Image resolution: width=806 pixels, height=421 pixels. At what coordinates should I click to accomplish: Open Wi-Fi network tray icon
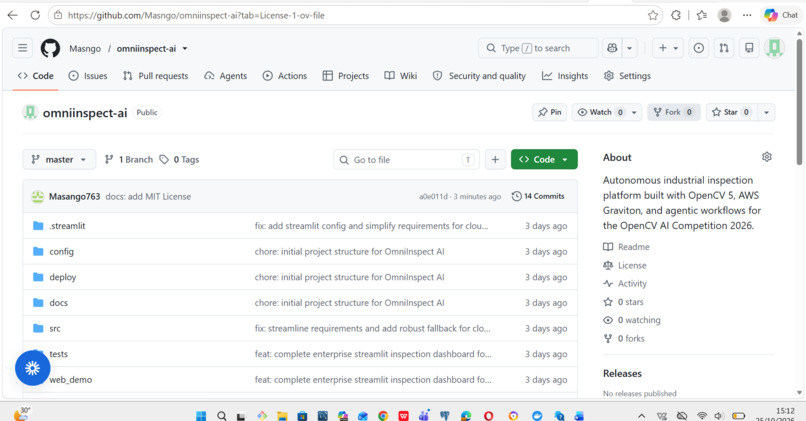point(702,416)
